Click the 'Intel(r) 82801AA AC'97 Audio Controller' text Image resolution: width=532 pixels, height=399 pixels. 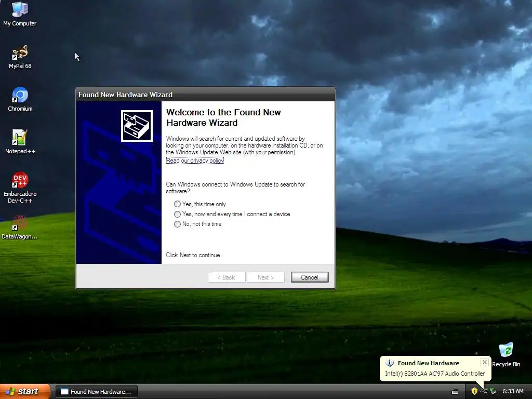[x=435, y=373]
